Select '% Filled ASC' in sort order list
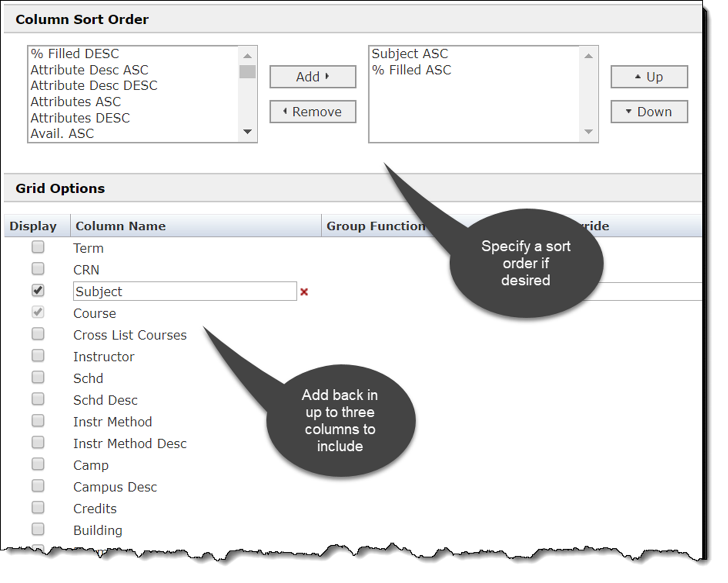The width and height of the screenshot is (728, 583). point(411,70)
